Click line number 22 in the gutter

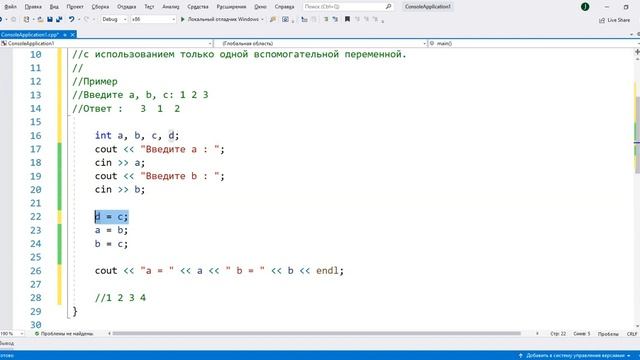tap(36, 217)
